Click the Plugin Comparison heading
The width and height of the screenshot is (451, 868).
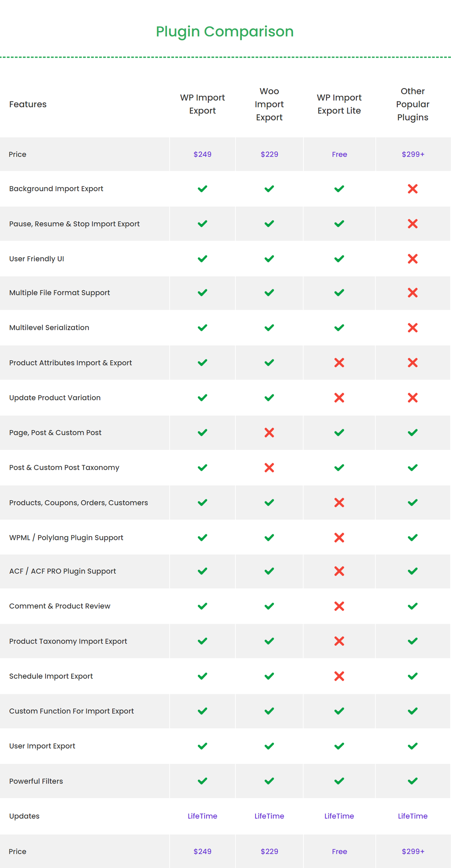click(225, 32)
